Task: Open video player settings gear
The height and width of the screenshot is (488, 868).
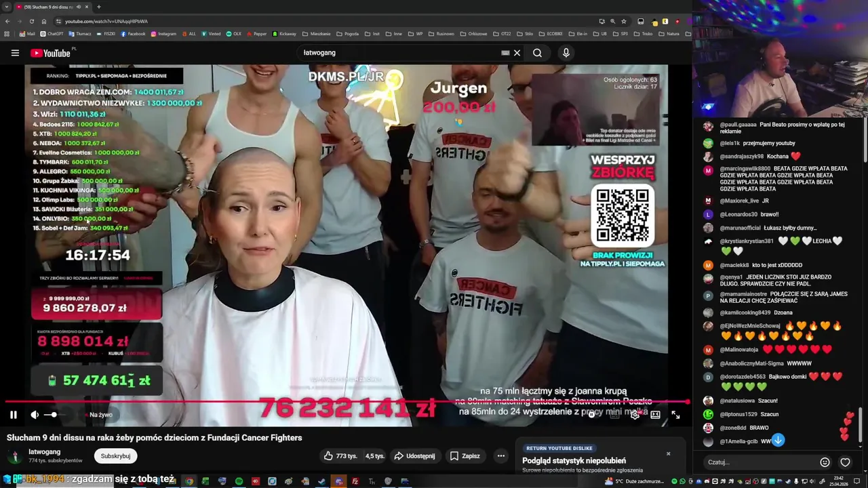Action: pyautogui.click(x=635, y=415)
